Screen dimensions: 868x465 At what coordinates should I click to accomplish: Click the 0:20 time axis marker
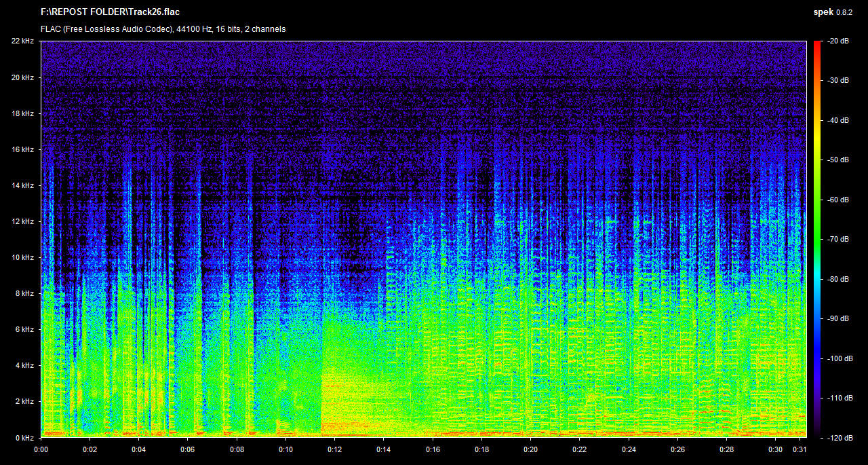pyautogui.click(x=531, y=449)
